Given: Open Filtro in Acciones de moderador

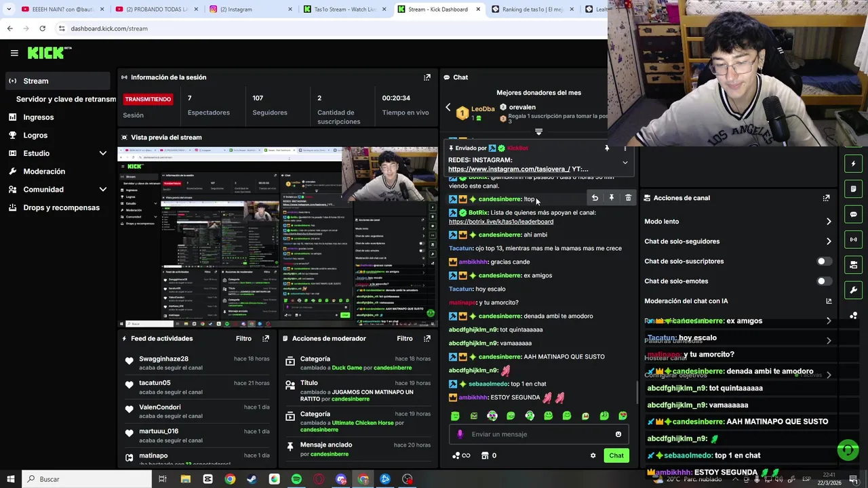Looking at the screenshot, I should [x=405, y=338].
